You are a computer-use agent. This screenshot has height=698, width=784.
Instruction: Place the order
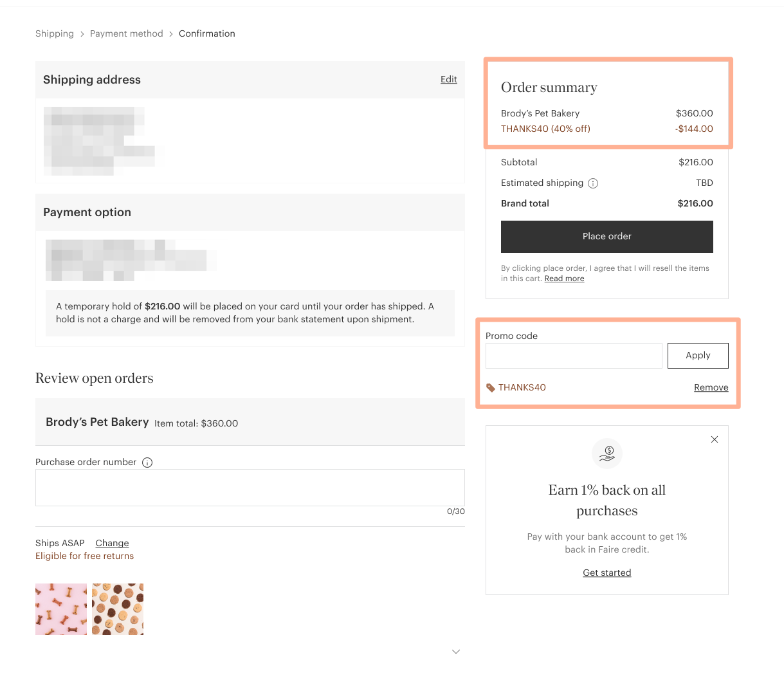point(607,237)
